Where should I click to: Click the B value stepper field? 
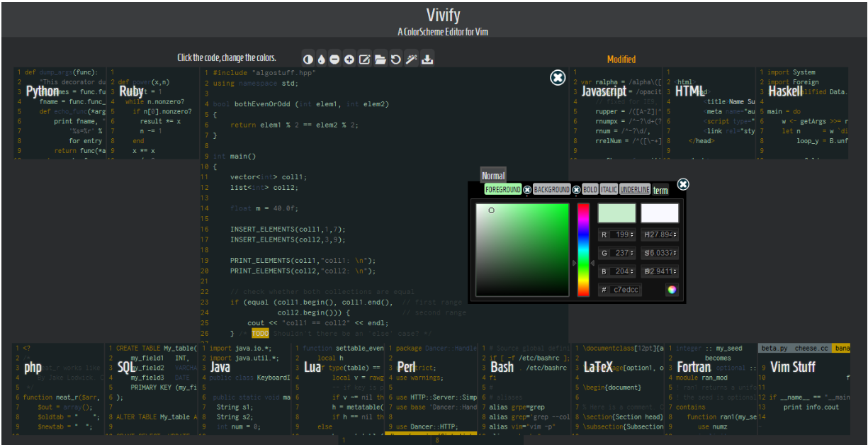(617, 271)
